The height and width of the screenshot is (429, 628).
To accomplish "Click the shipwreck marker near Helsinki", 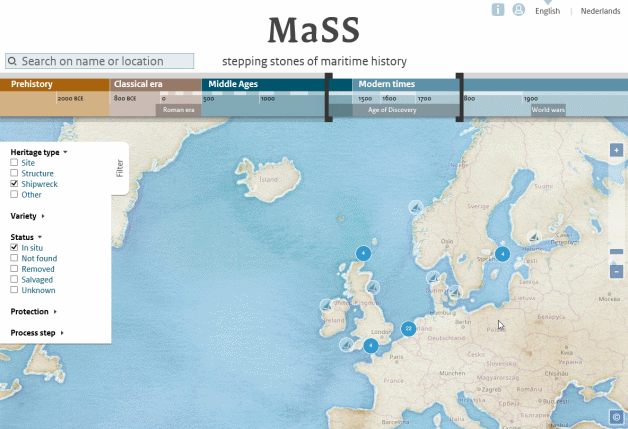I will (x=534, y=237).
